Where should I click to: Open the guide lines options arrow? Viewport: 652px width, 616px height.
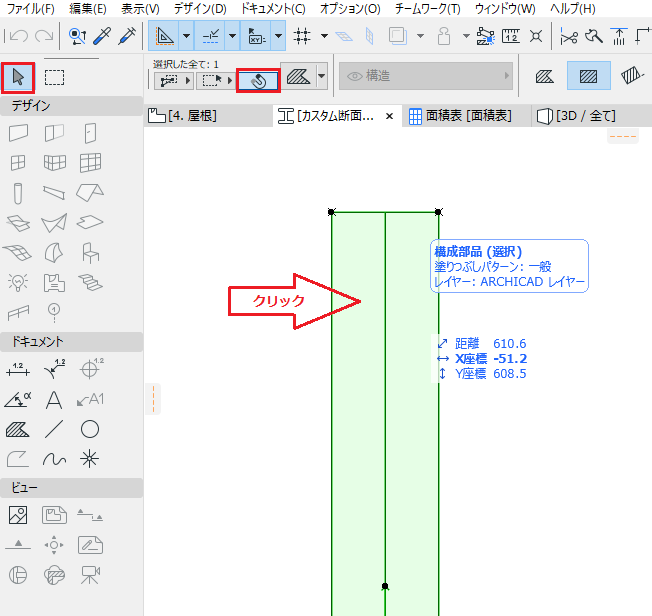[233, 36]
